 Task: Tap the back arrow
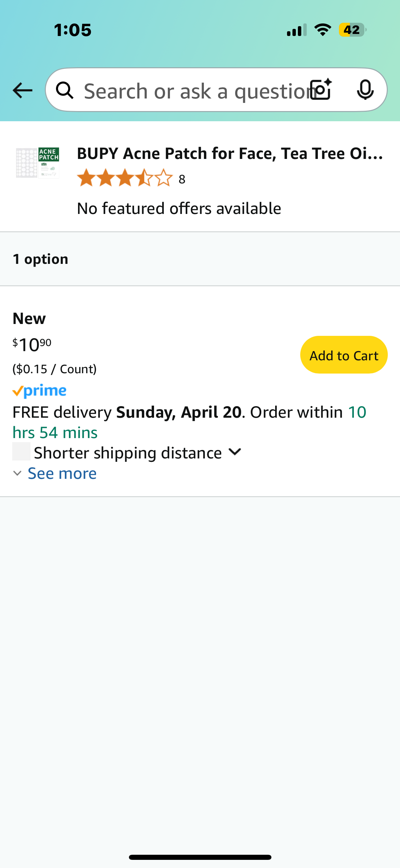(22, 90)
